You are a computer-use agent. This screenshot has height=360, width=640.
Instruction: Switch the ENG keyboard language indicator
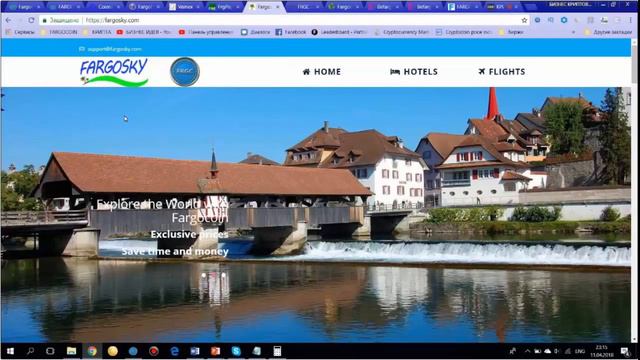[x=580, y=351]
